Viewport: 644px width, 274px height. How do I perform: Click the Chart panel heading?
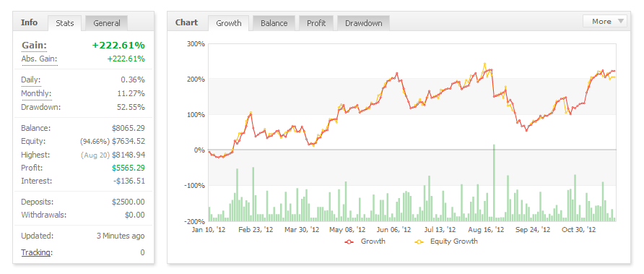(186, 22)
